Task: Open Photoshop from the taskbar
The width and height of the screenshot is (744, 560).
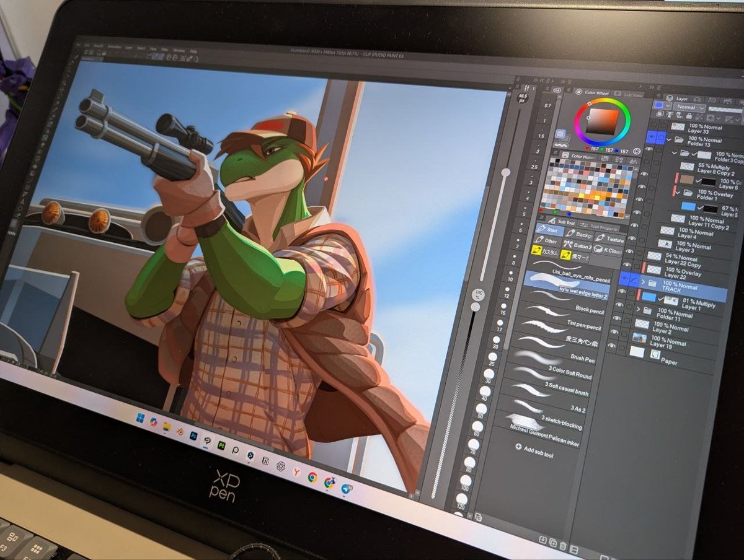Action: coord(194,436)
